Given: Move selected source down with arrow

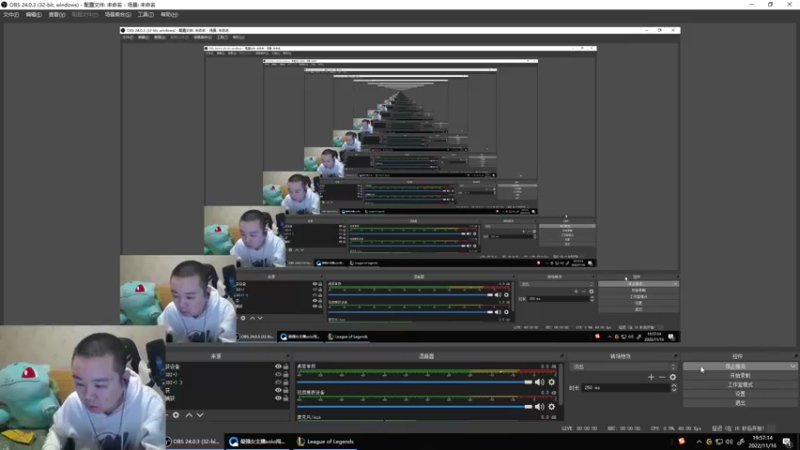Looking at the screenshot, I should pyautogui.click(x=200, y=415).
